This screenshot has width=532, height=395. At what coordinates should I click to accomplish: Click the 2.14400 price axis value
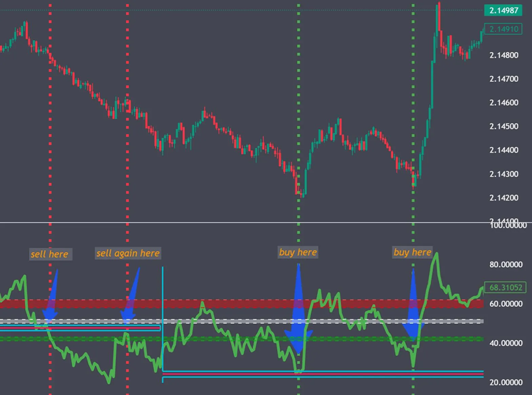point(504,150)
